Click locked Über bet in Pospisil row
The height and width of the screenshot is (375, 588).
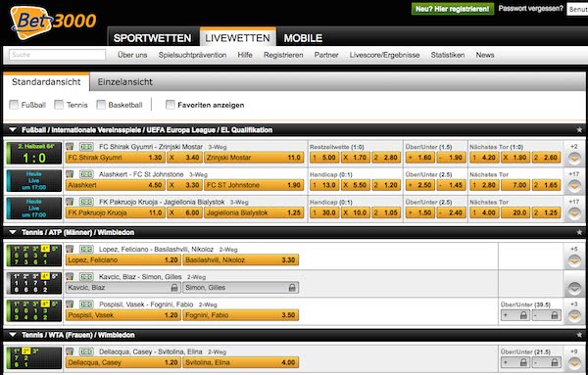coord(515,315)
